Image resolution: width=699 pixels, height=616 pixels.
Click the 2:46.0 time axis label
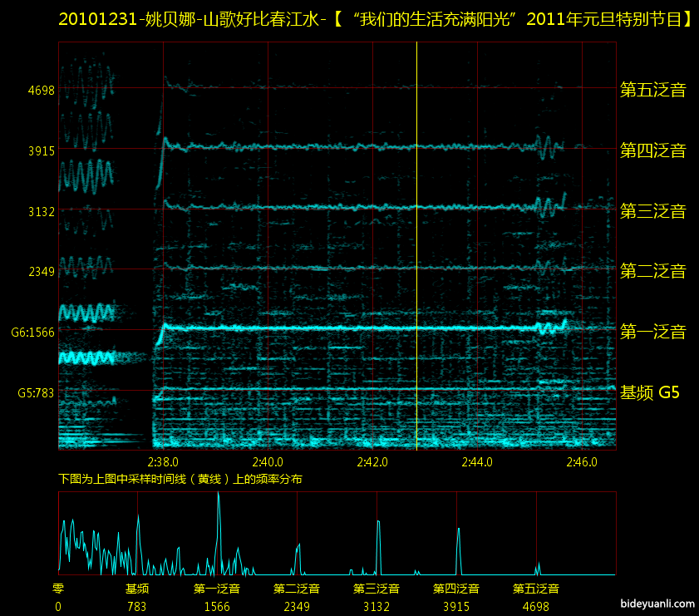pyautogui.click(x=582, y=461)
